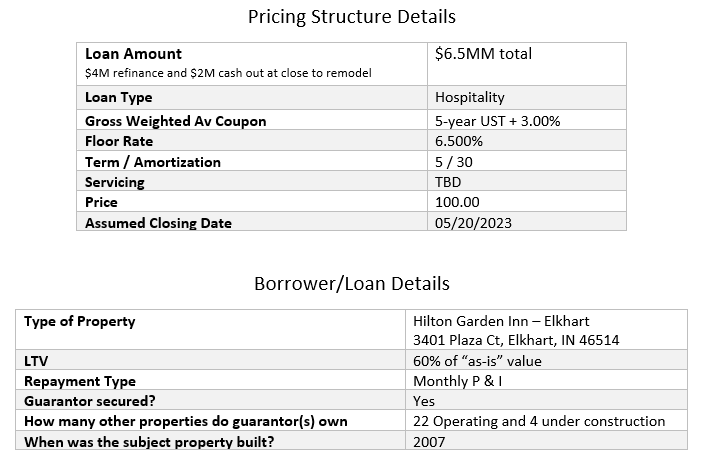Click the 22 Operating and 4 under construction cell
The image size is (704, 470).
[538, 421]
